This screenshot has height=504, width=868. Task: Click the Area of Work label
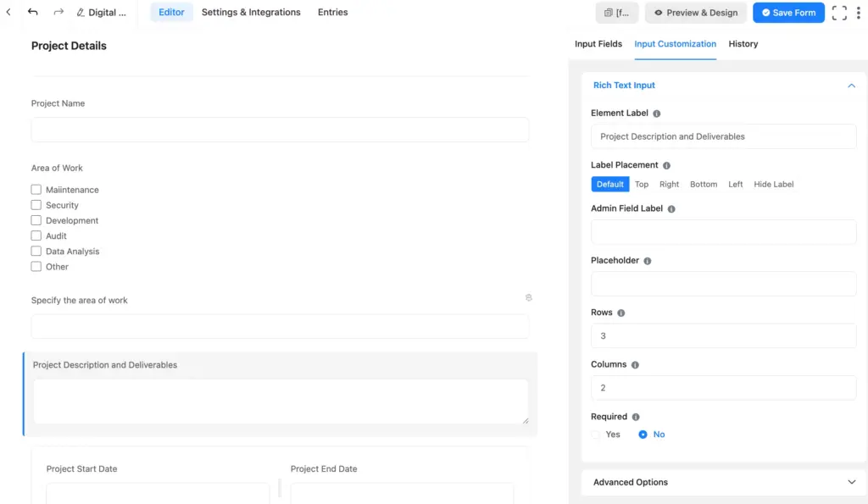[57, 169]
